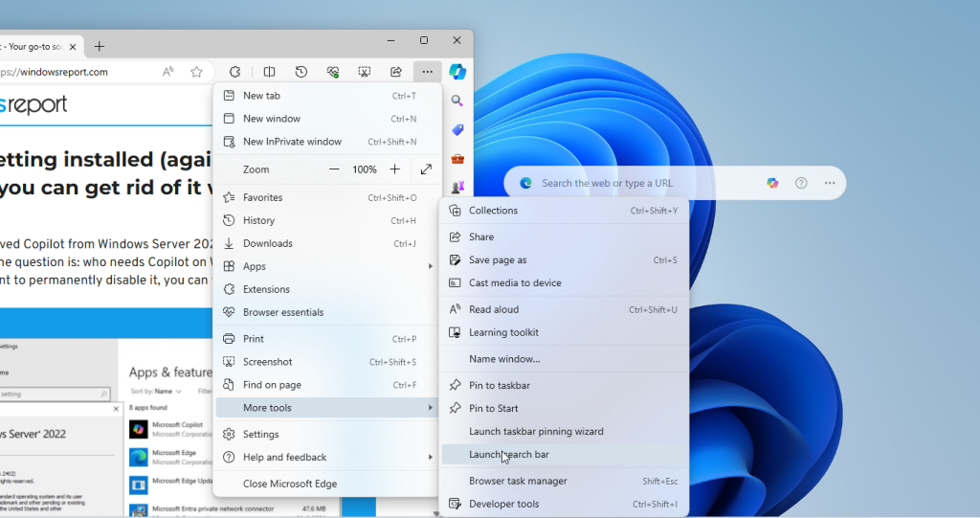
Task: Open the sidebar Games chess icon
Action: click(457, 187)
